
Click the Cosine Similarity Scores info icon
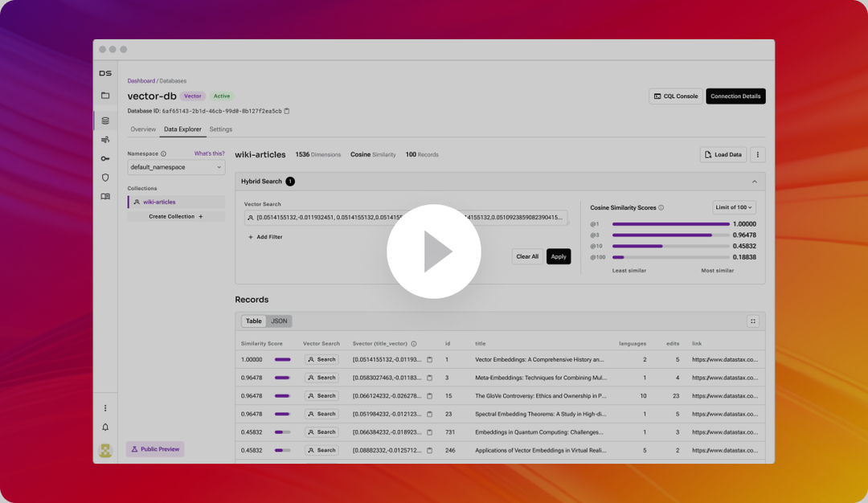[x=661, y=207]
